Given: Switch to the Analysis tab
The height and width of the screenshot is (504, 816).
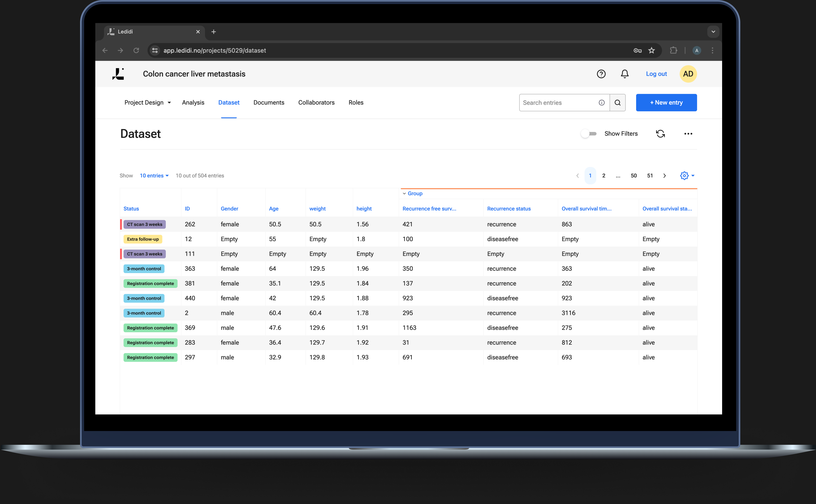Looking at the screenshot, I should [193, 103].
